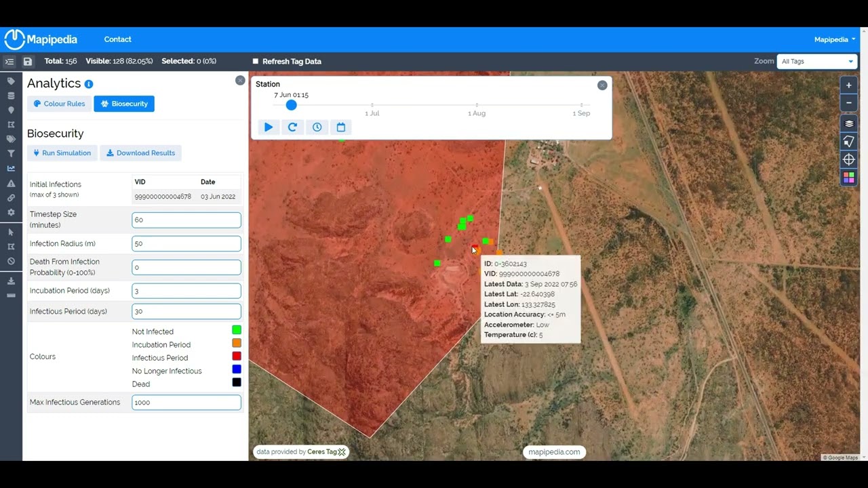Open the Contact menu item

pos(118,40)
